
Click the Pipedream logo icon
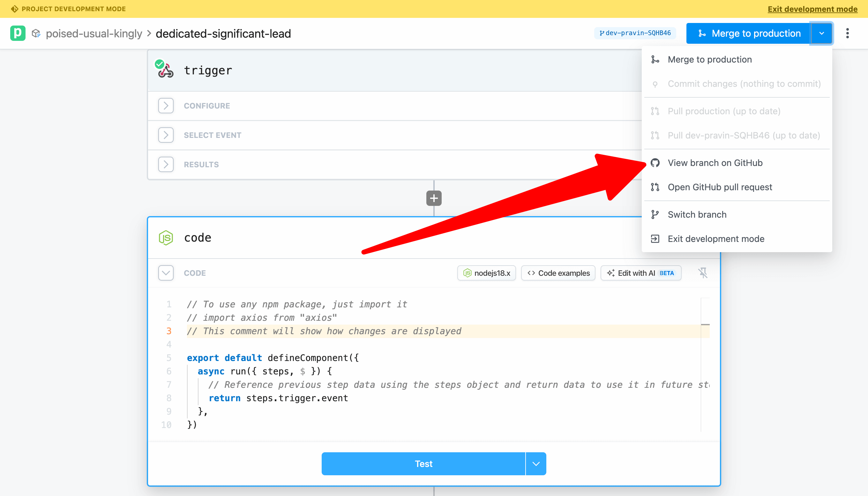[x=18, y=33]
